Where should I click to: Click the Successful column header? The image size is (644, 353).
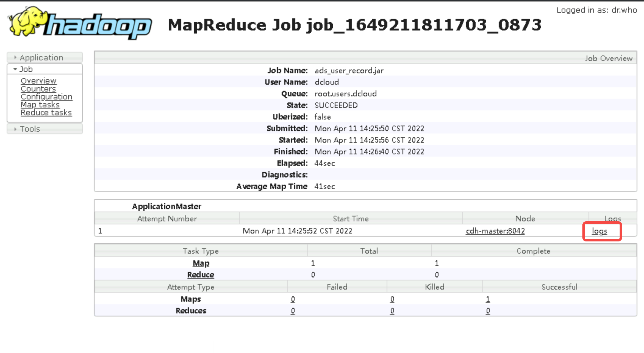(559, 287)
